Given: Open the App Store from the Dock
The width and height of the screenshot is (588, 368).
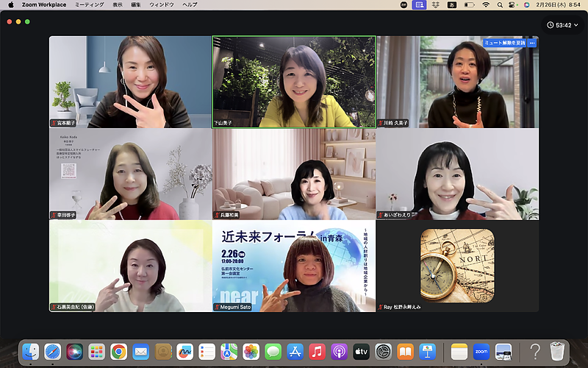Looking at the screenshot, I should pos(295,352).
